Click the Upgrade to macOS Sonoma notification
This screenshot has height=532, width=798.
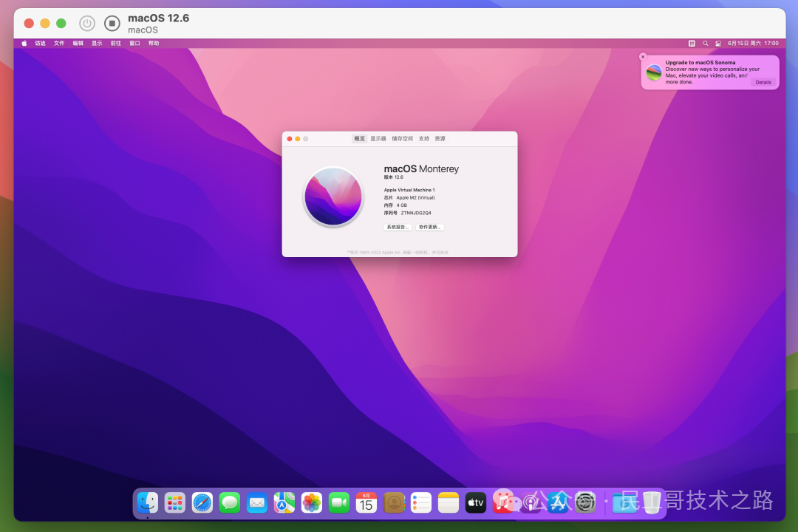[710, 72]
